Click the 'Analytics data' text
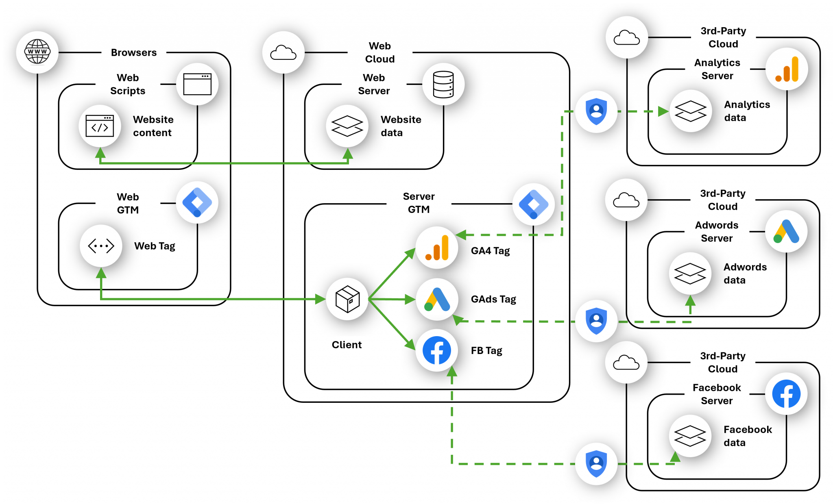Screen dimensions: 833x504 point(747,111)
